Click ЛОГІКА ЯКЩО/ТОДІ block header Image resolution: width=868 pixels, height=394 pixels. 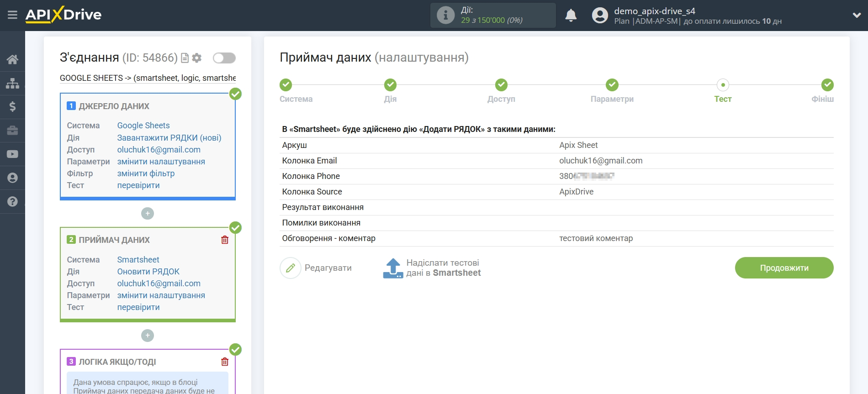117,362
